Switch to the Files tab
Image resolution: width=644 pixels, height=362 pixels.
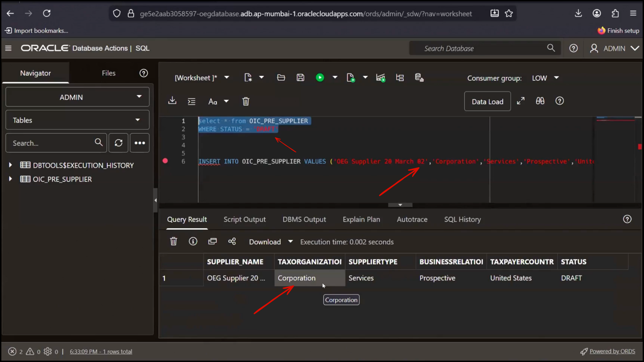109,73
